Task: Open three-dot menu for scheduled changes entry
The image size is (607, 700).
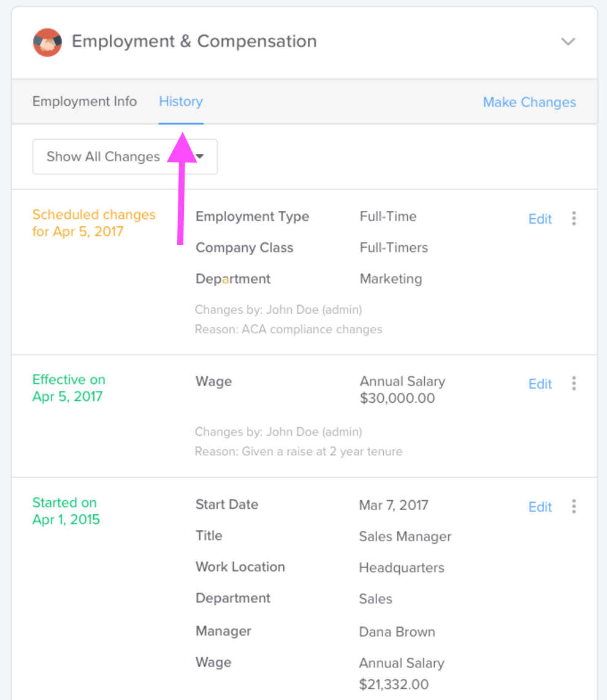Action: point(573,218)
